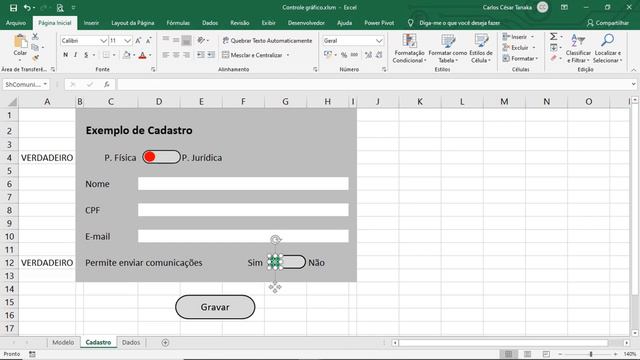Switch to the Fórmulas ribbon tab
Viewport: 640px width, 360px height.
[x=178, y=23]
